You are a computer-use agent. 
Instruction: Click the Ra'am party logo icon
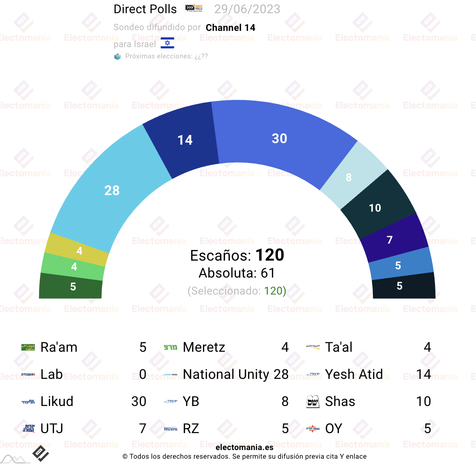coord(28,347)
